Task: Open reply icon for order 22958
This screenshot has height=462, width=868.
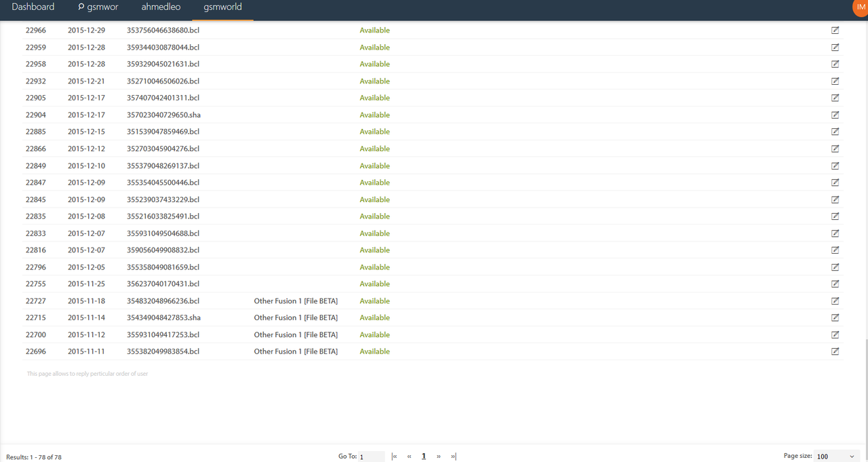Action: (x=835, y=64)
